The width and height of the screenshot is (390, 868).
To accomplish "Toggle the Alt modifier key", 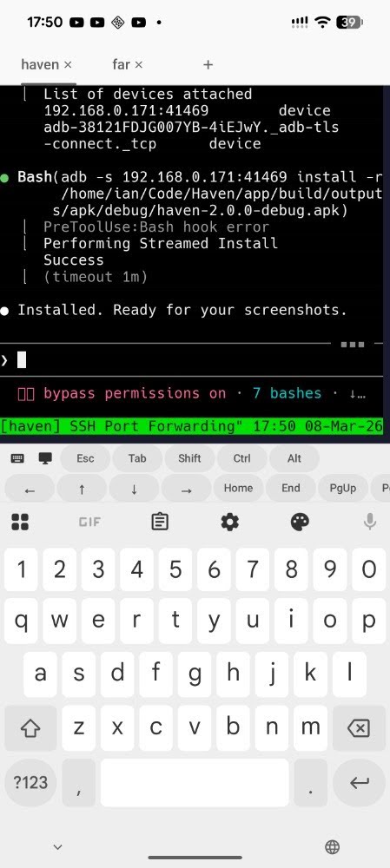I will [x=294, y=458].
